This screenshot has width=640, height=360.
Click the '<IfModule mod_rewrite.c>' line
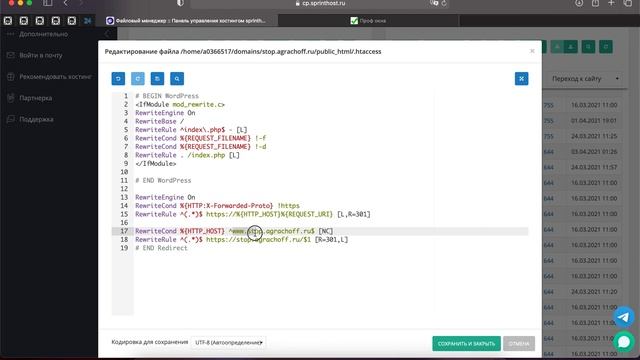(x=180, y=104)
